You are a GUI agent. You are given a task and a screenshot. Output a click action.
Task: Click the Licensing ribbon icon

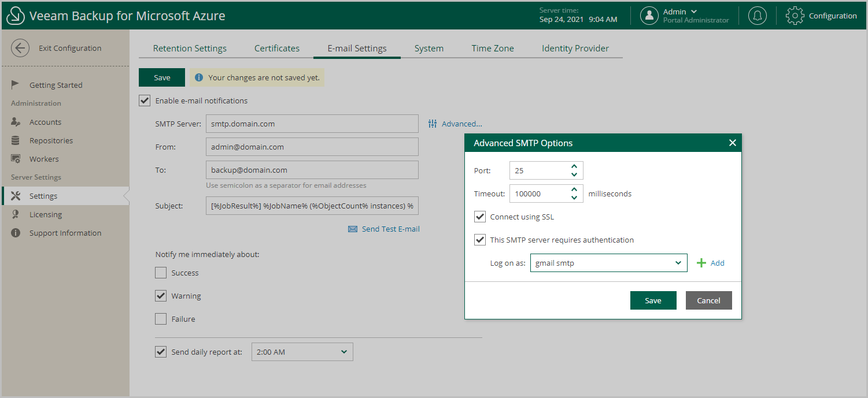pyautogui.click(x=16, y=214)
